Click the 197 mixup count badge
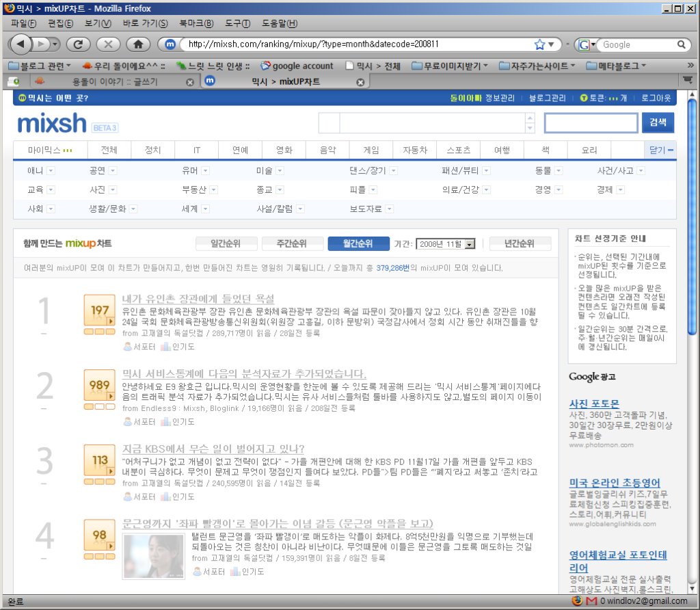 tap(100, 310)
